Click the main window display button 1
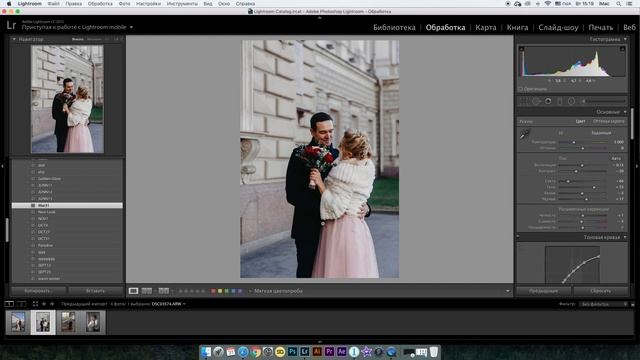Viewport: 640px width, 360px height. click(x=9, y=304)
